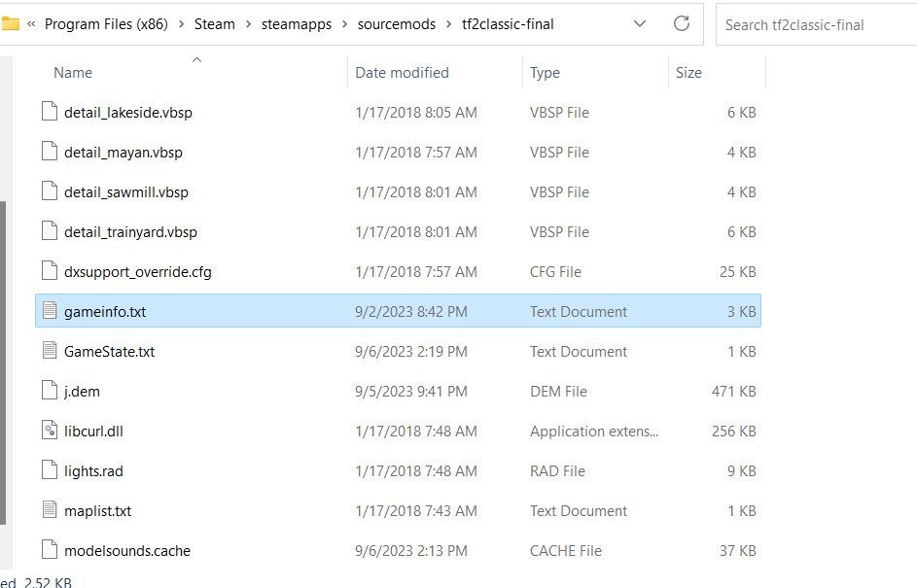Click the detail_trainyard.vbsp file icon
The image size is (917, 588).
coord(50,231)
